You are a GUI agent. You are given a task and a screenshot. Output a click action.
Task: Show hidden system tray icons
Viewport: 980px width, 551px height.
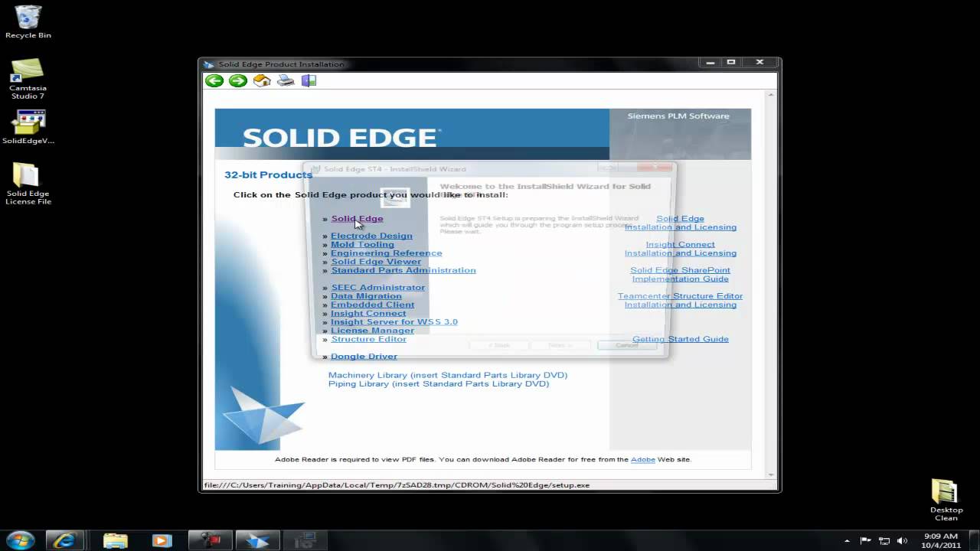click(x=847, y=541)
